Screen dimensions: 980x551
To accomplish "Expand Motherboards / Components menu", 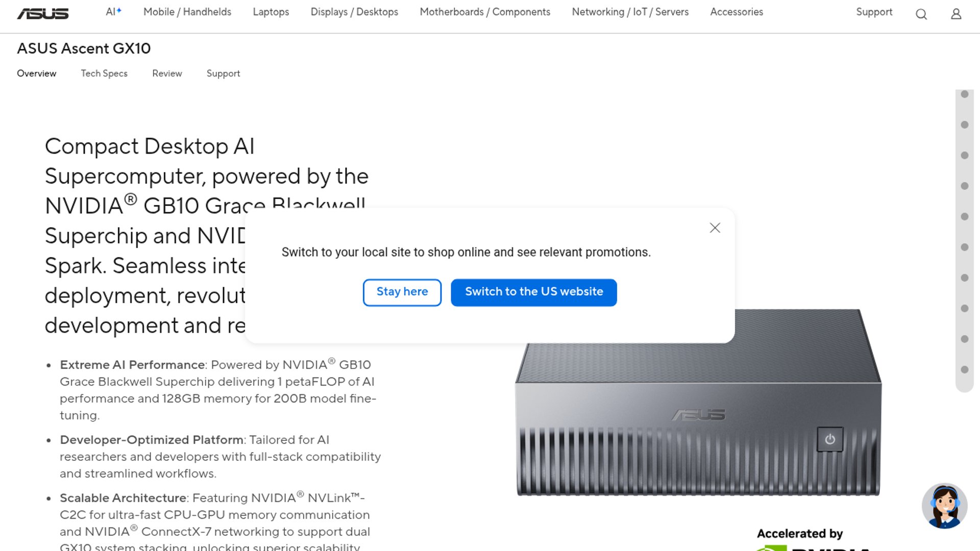I will click(484, 12).
